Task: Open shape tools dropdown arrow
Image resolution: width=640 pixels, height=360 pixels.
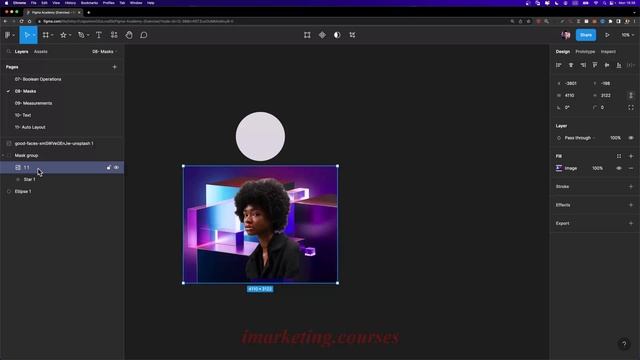Action: tap(70, 36)
